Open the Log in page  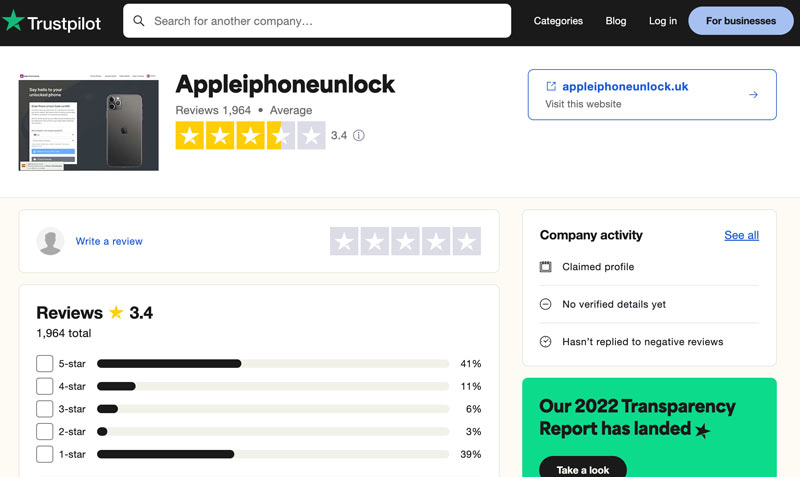tap(663, 21)
